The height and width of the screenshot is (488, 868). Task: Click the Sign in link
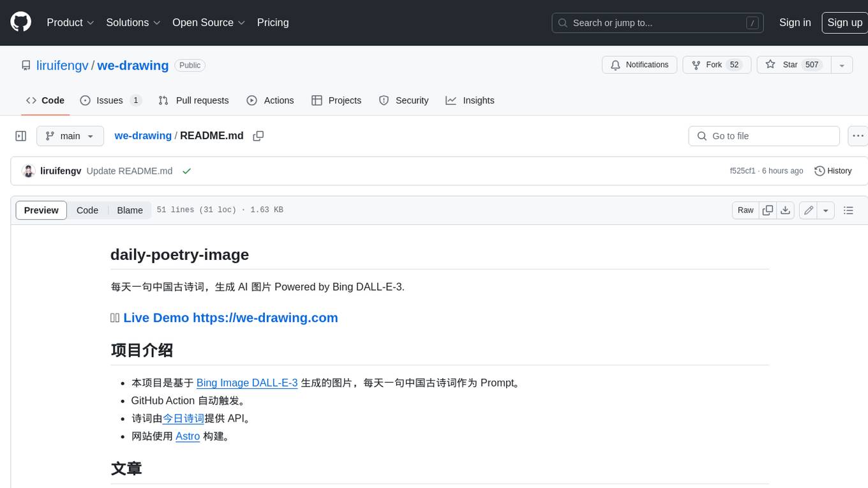[x=795, y=22]
